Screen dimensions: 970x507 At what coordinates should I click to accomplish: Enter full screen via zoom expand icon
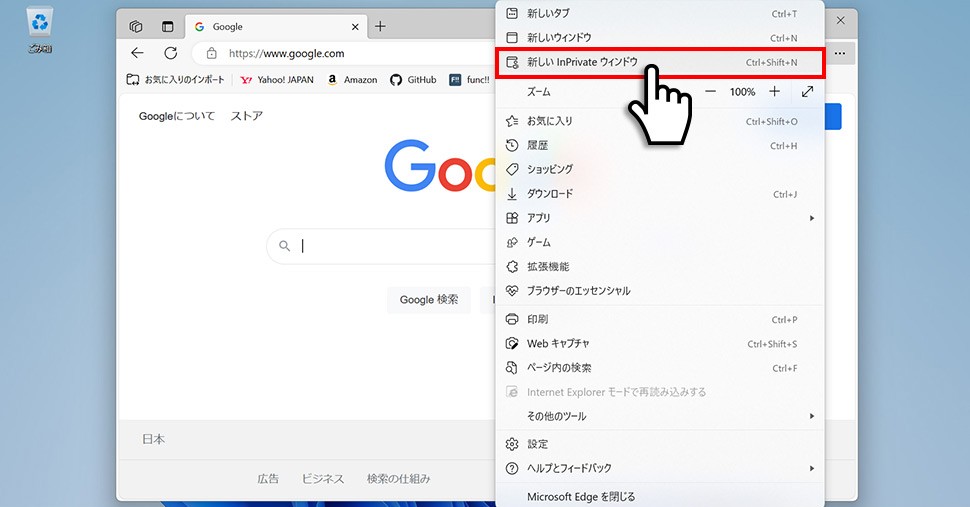point(807,92)
